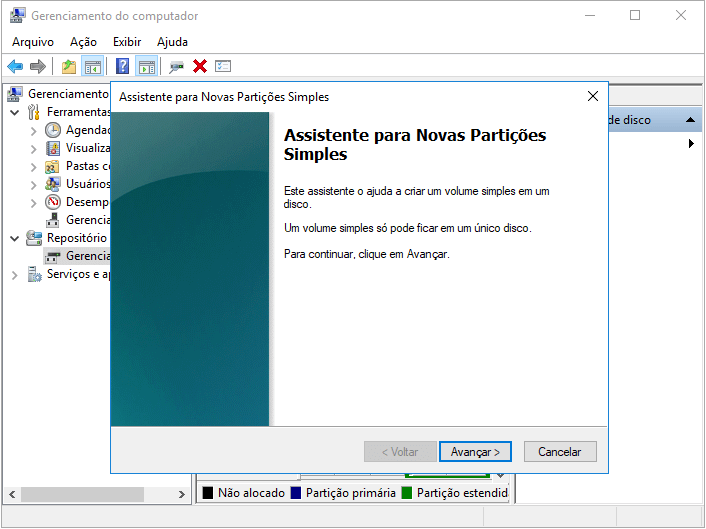706x529 pixels.
Task: Expand the Pastas tree node
Action: (x=33, y=167)
